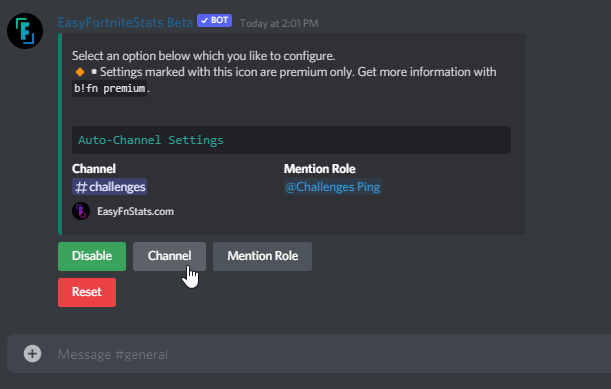Click the EasyFortniteStats Beta username
The height and width of the screenshot is (389, 611).
[125, 23]
